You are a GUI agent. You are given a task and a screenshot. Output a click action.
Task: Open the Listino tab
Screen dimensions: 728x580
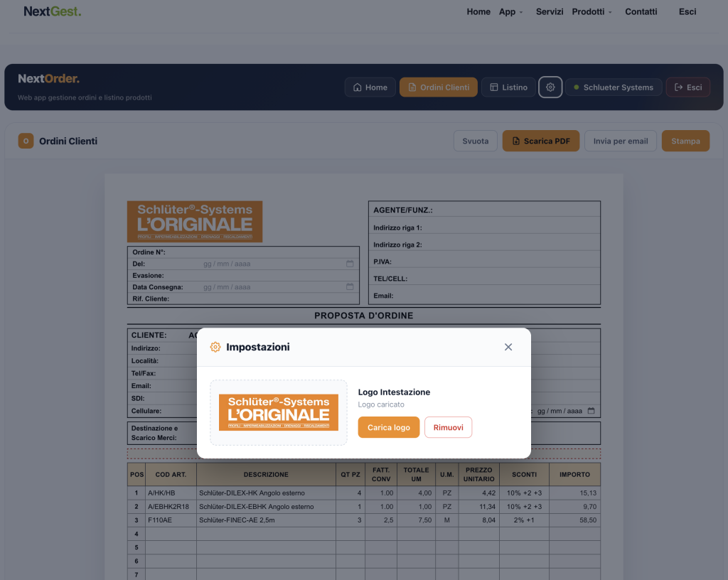pos(508,87)
